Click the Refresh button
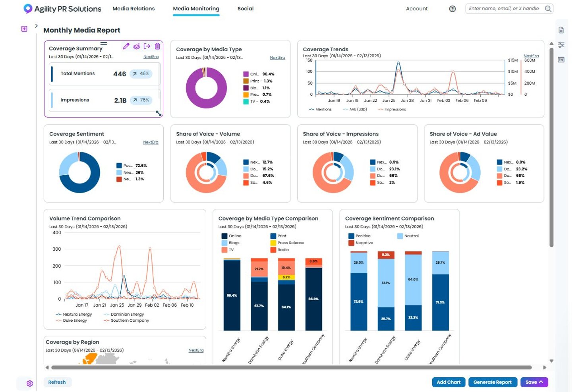 [x=57, y=382]
